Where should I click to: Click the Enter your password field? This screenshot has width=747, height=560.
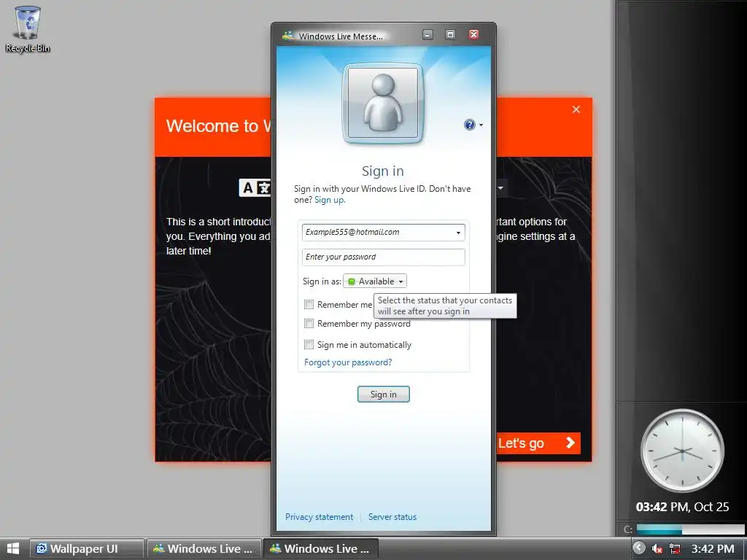point(384,257)
